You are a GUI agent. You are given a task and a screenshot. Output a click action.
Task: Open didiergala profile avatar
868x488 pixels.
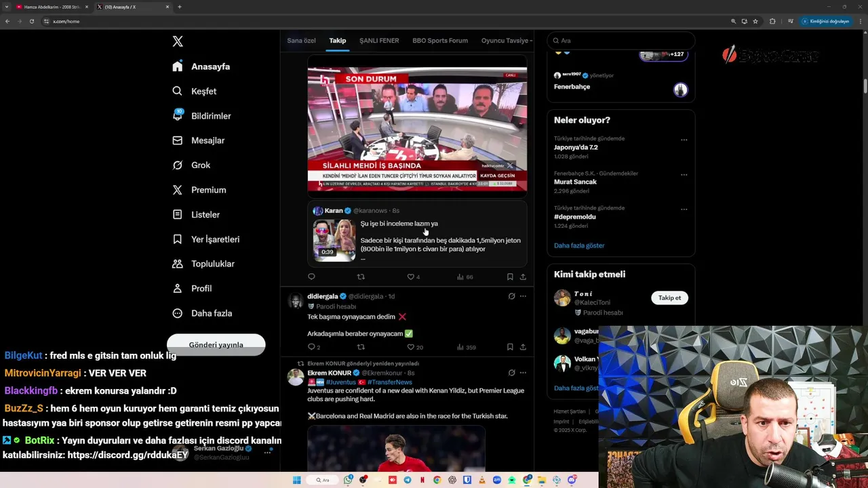pyautogui.click(x=296, y=301)
